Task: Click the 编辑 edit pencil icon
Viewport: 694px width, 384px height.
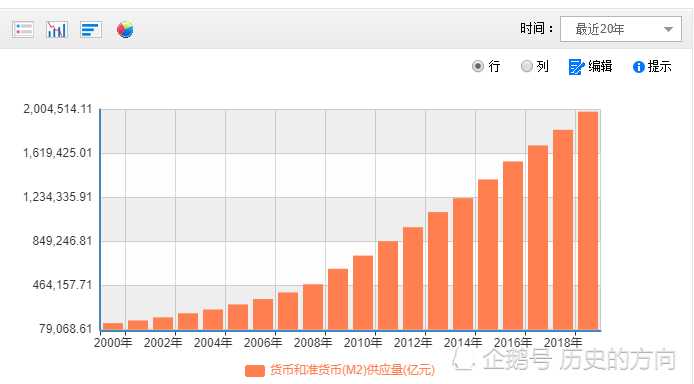Action: coord(576,67)
